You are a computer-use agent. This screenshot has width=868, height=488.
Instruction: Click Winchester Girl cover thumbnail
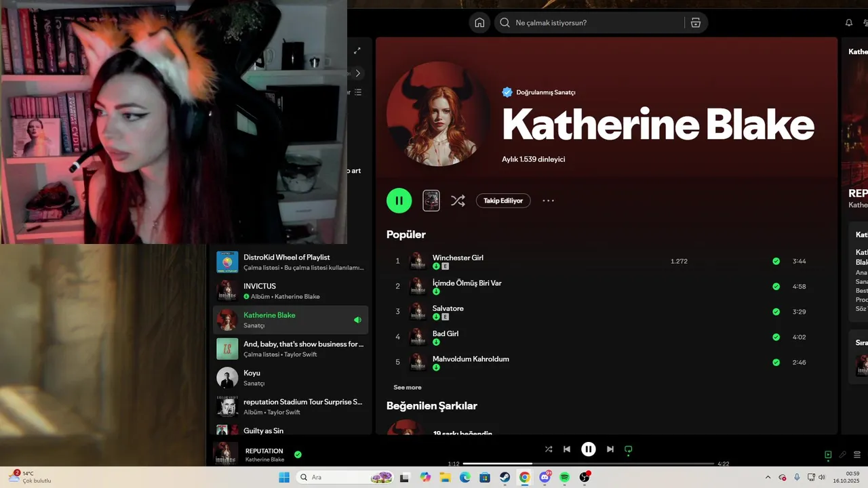(418, 261)
